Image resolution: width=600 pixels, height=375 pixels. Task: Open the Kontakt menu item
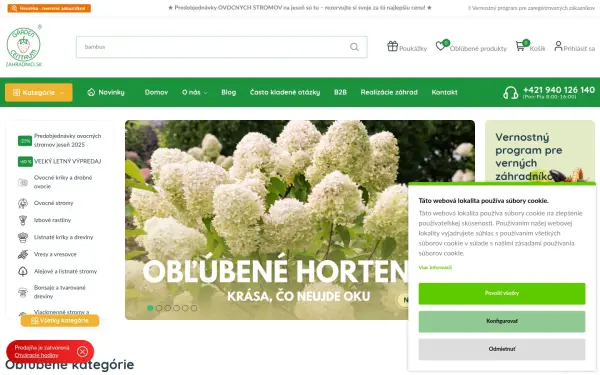tap(444, 92)
